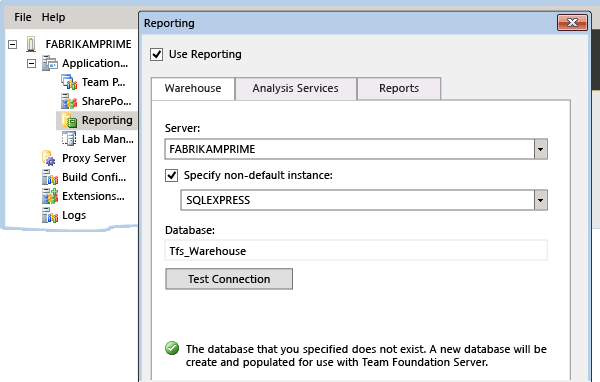Click the Tfs_Warehouse database input field
The image size is (600, 382).
click(356, 251)
